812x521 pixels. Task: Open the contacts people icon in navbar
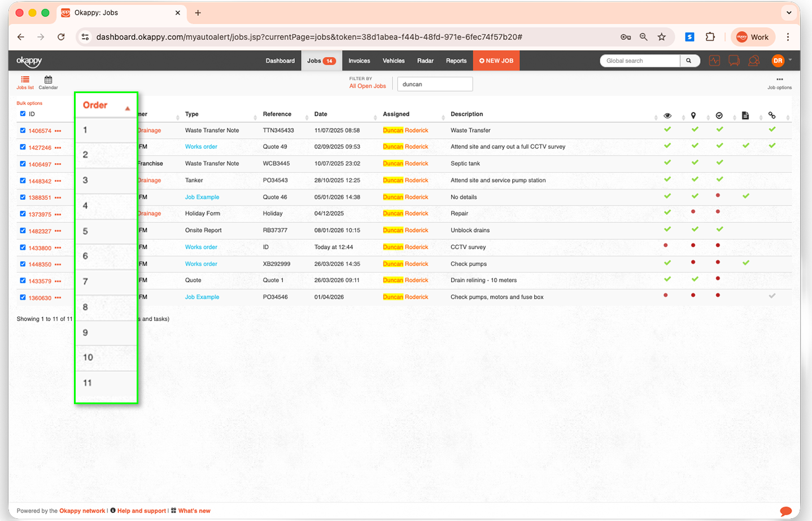(753, 61)
